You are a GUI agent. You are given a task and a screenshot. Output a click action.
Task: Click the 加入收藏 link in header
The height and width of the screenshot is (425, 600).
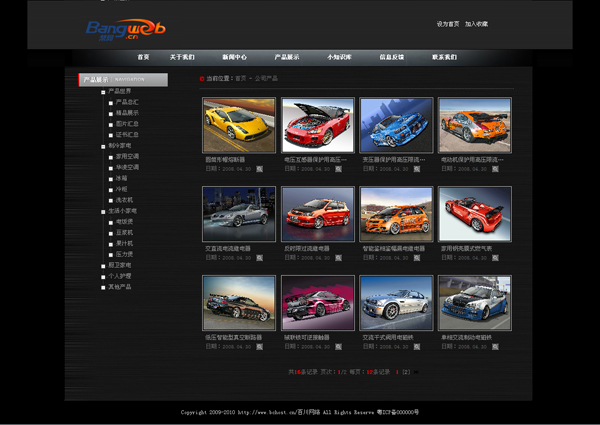click(x=476, y=23)
